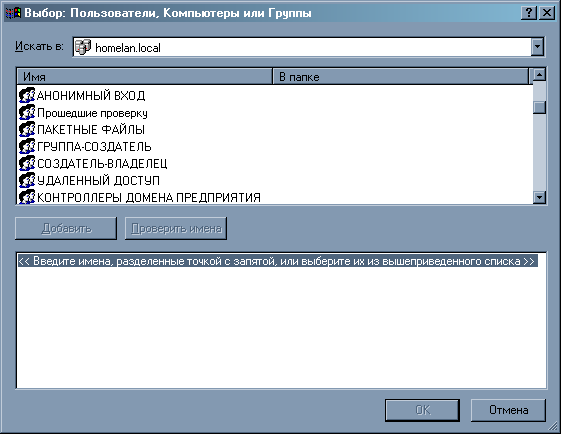561x434 pixels.
Task: Open the Искать в dropdown arrow
Action: pos(537,47)
